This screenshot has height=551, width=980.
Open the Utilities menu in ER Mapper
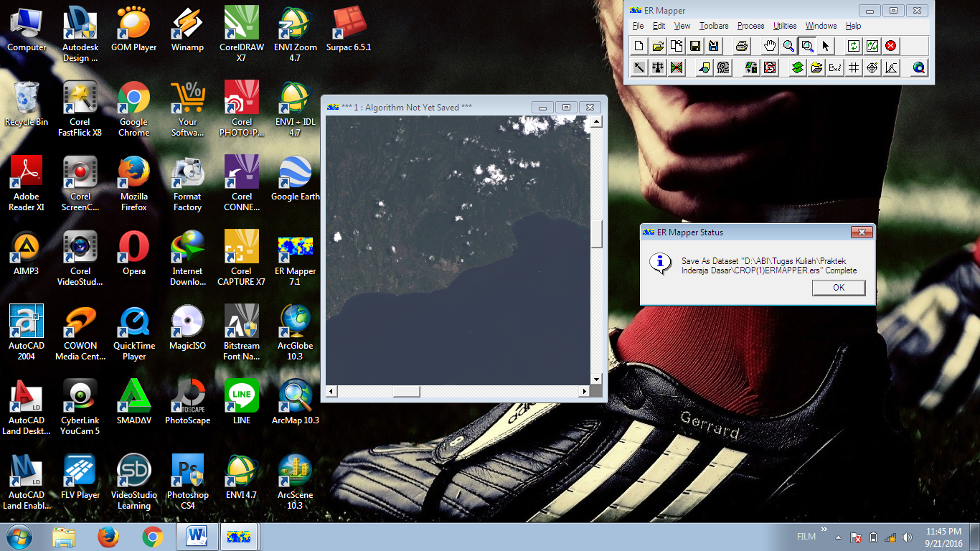(x=785, y=26)
